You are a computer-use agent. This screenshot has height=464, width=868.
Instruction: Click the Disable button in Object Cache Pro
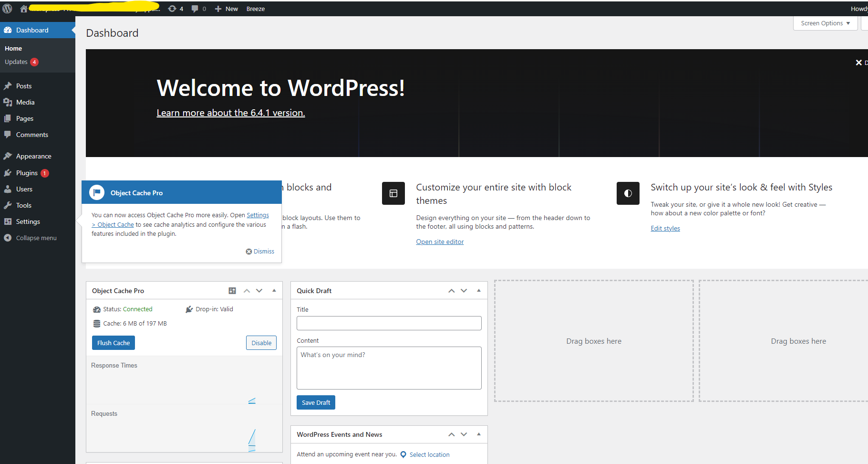pyautogui.click(x=261, y=343)
